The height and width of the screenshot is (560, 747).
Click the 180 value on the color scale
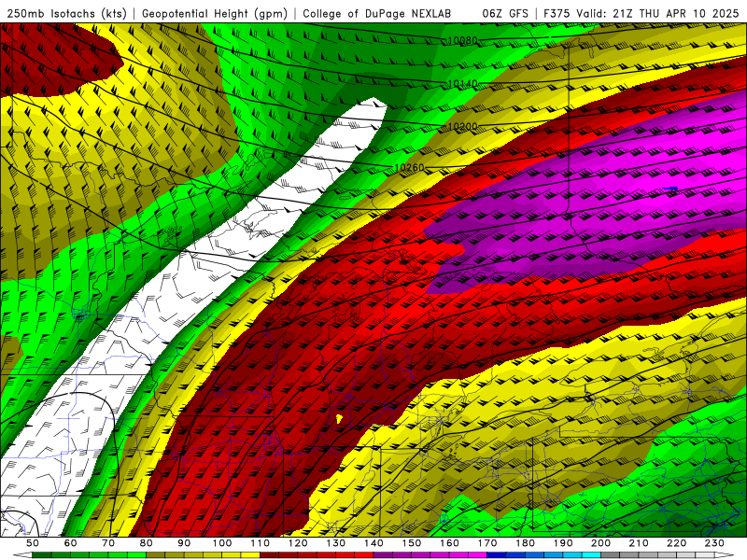[x=525, y=543]
